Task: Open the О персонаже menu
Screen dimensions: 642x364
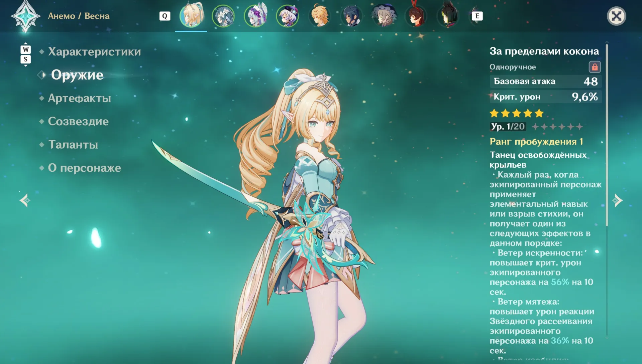Action: tap(85, 168)
